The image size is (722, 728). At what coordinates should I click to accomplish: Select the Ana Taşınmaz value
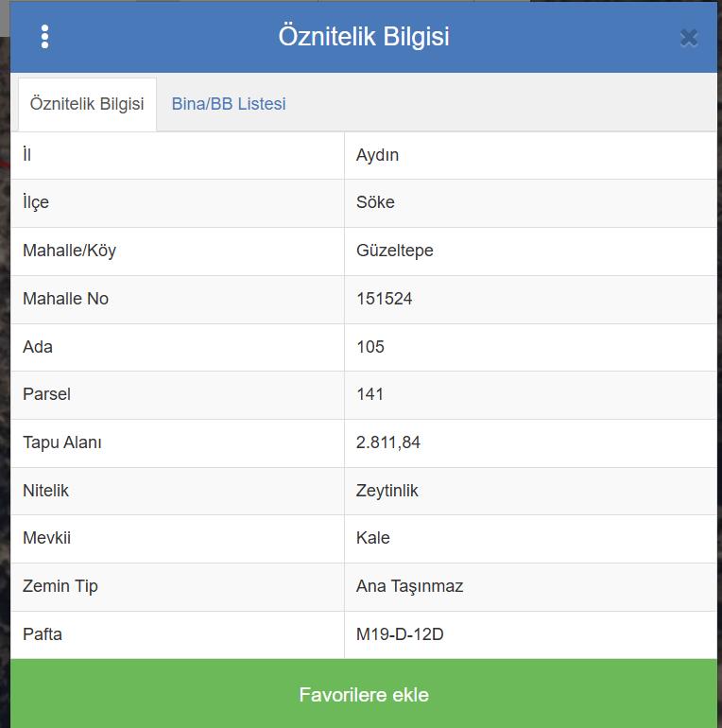point(410,586)
